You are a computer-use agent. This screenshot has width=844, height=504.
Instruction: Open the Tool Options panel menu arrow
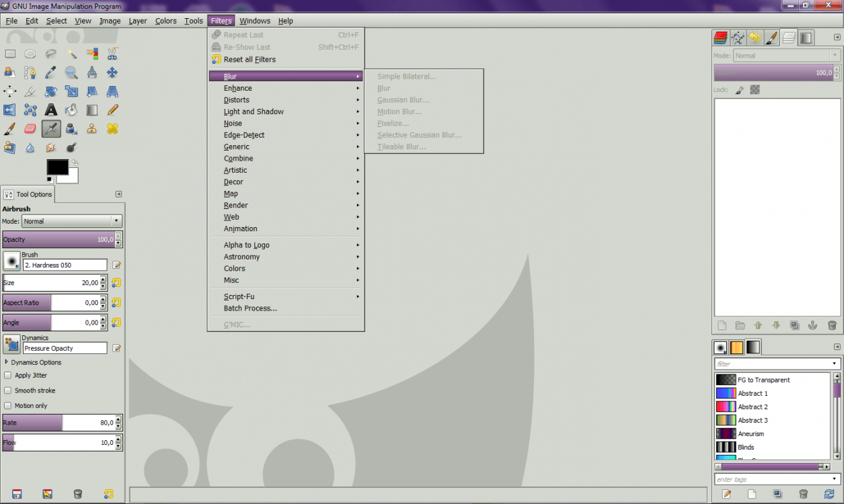tap(118, 194)
